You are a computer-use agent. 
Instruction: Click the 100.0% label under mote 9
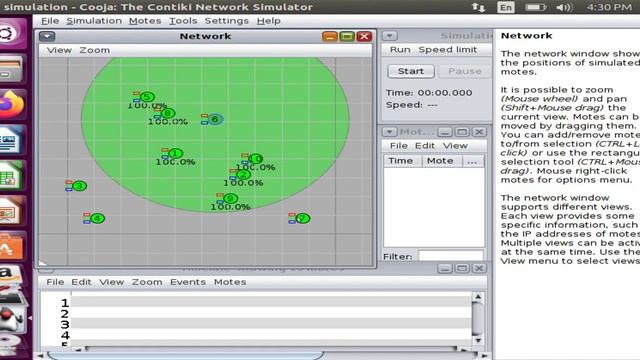tap(231, 207)
